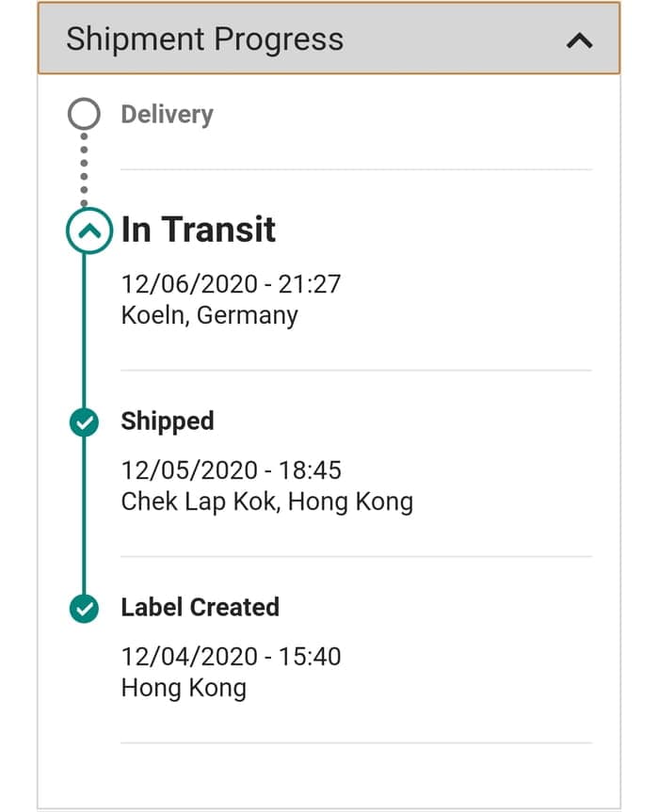This screenshot has height=812, width=658.
Task: Click the 12/04/2020 - 15:40 timestamp
Action: pos(231,656)
